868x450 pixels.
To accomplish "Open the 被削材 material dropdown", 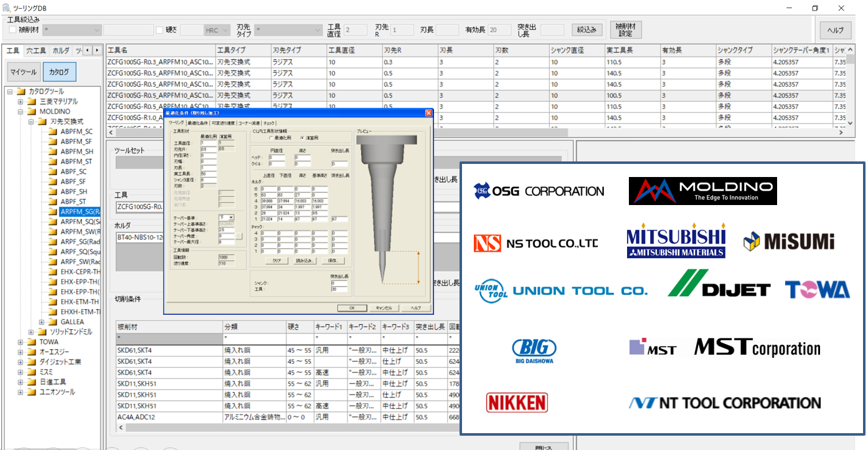I will pos(72,30).
